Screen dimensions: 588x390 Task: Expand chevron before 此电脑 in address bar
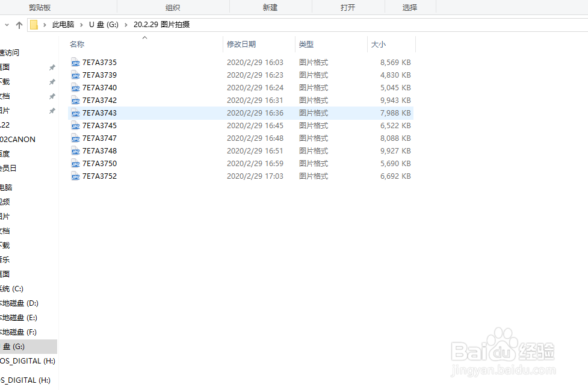click(x=45, y=25)
